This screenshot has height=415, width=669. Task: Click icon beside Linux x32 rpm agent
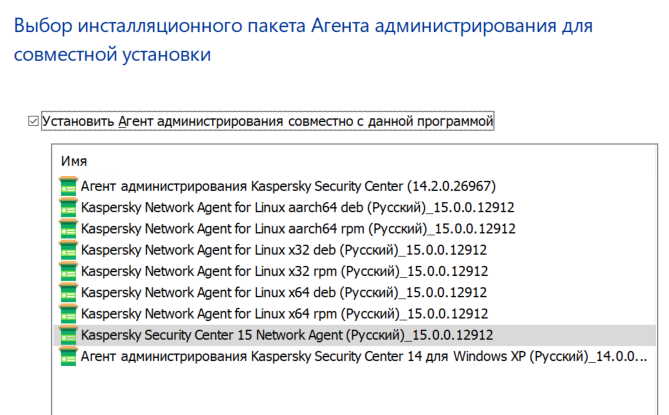click(68, 271)
